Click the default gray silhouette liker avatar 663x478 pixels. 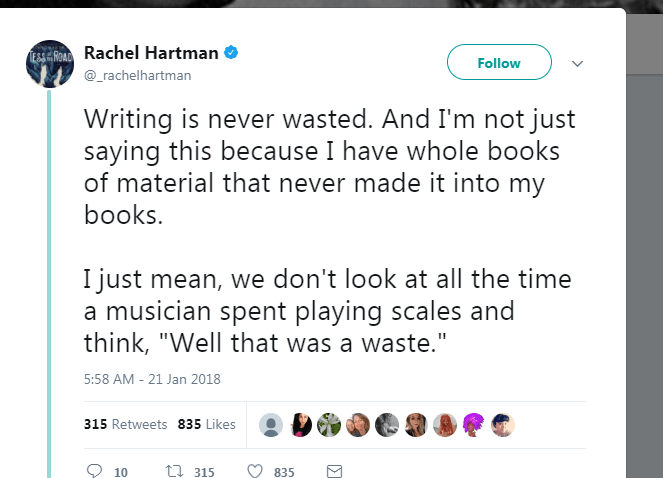coord(271,425)
